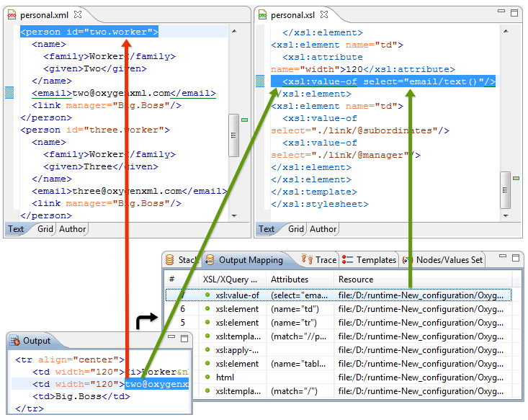Select the Nodes/Values Set tab

(449, 260)
